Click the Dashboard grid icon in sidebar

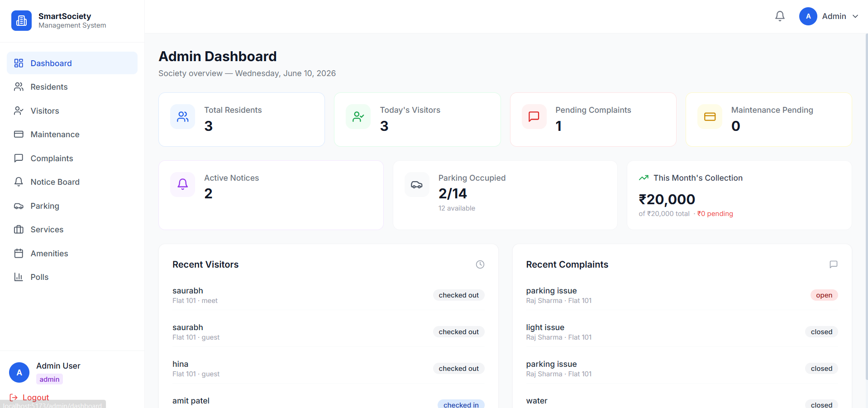(19, 63)
